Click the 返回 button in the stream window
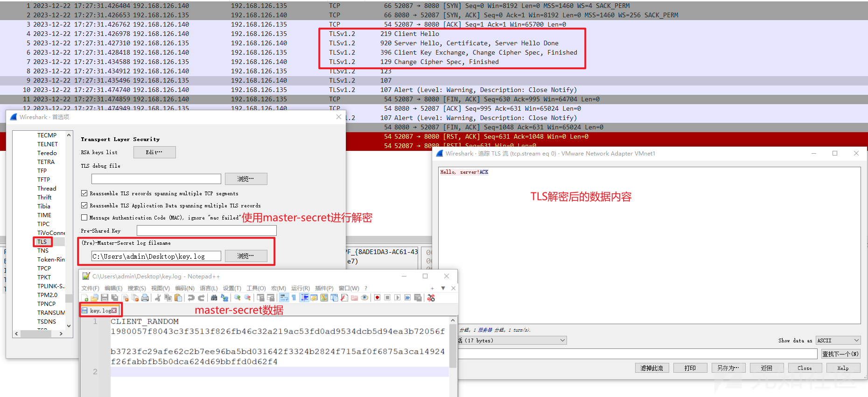868x397 pixels. click(x=767, y=368)
